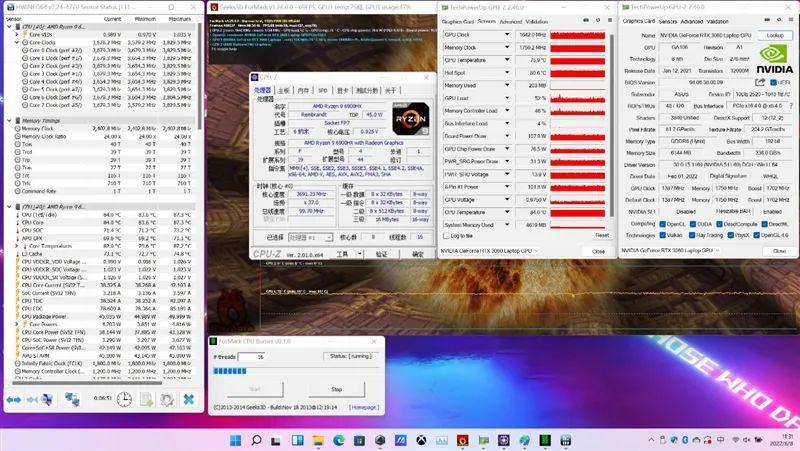Click GPU-Z sensors window screenshot camera icon
Screen dimensions: 800x451
point(585,20)
